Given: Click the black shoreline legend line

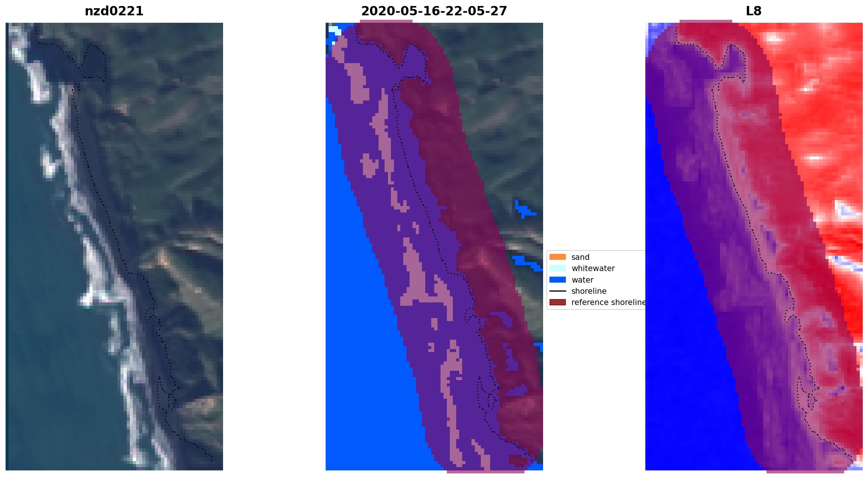Looking at the screenshot, I should point(557,291).
